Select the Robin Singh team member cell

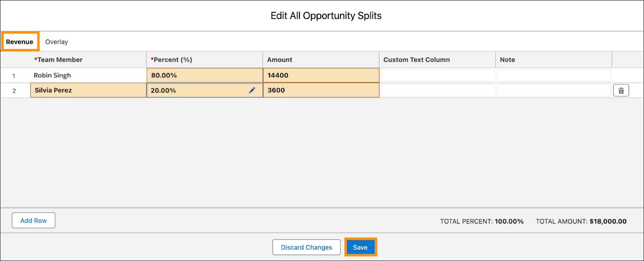pyautogui.click(x=89, y=75)
